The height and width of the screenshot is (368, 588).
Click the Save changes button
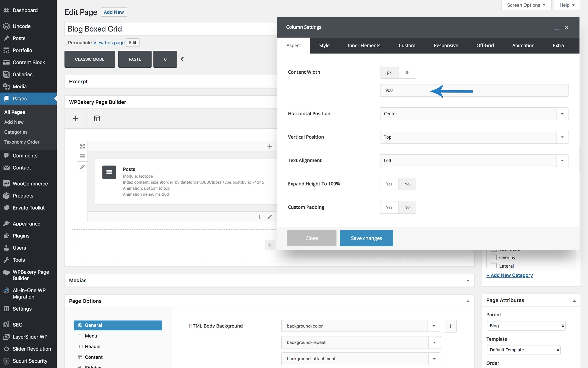click(366, 238)
